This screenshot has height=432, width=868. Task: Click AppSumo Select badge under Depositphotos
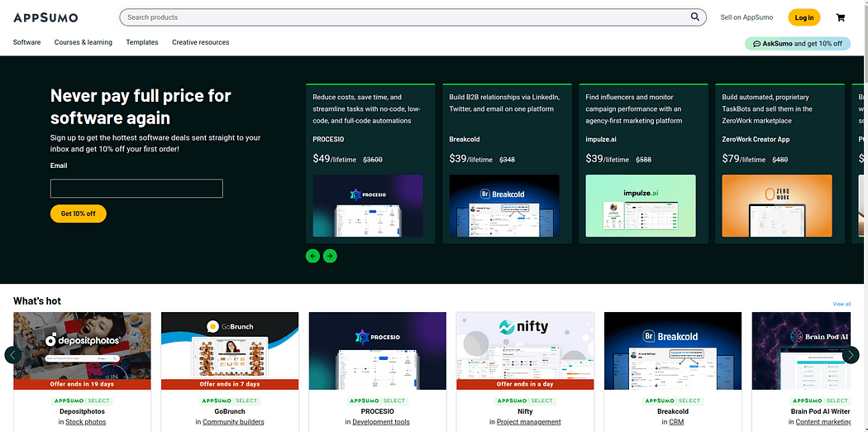pyautogui.click(x=82, y=401)
